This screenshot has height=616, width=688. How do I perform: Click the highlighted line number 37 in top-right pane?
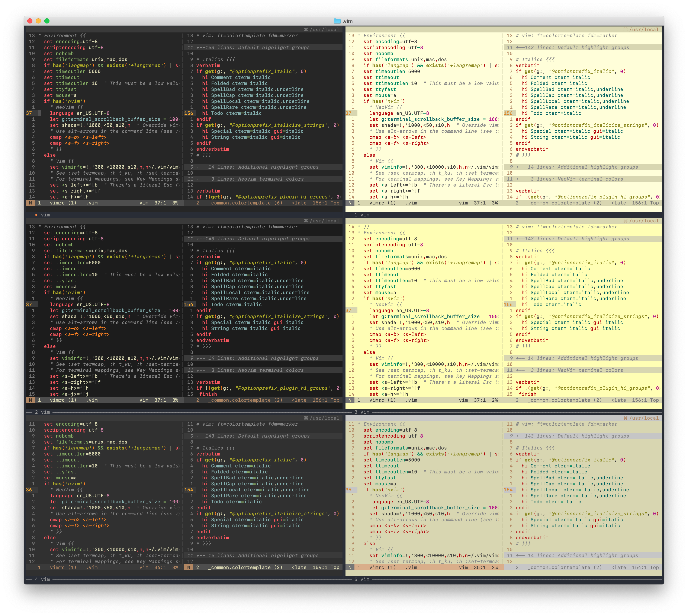tap(349, 113)
